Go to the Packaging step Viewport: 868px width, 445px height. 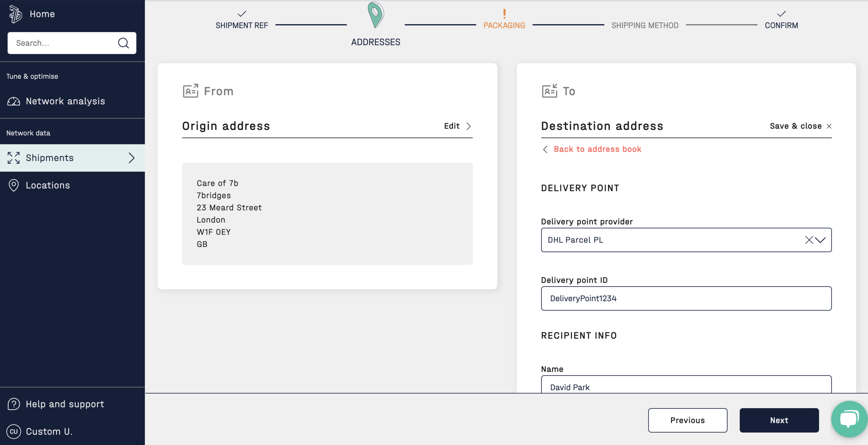tap(504, 25)
